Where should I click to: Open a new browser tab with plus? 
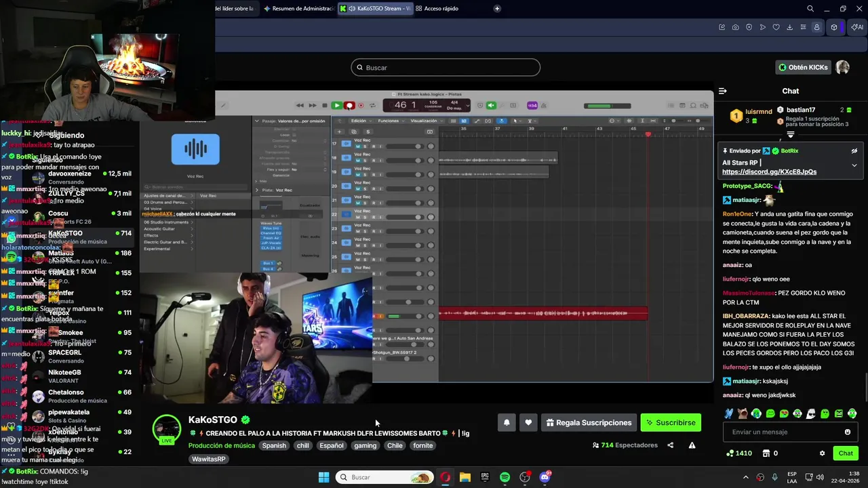click(497, 9)
